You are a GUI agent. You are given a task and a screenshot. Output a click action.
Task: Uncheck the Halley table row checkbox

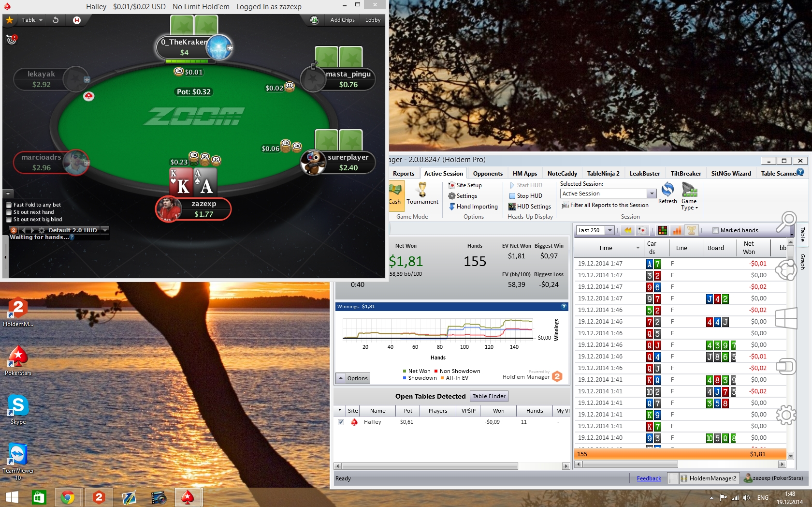(x=341, y=422)
